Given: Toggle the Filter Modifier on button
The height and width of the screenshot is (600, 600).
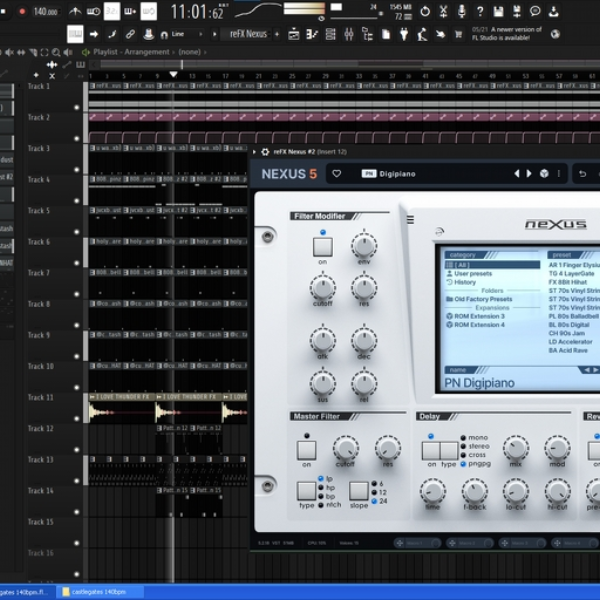Looking at the screenshot, I should click(x=323, y=247).
